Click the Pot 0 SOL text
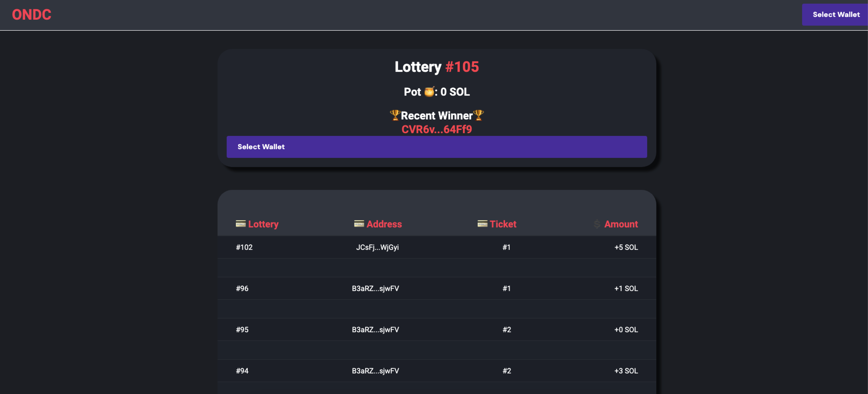Screen dimensions: 868x394 (x=437, y=92)
